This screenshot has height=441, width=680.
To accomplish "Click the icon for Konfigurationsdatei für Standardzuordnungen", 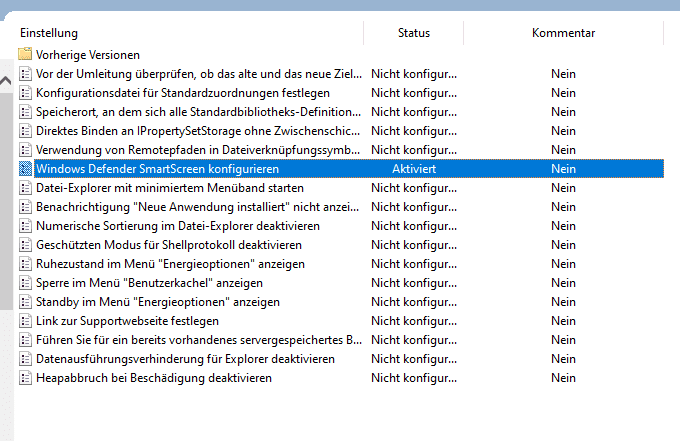I will [26, 93].
